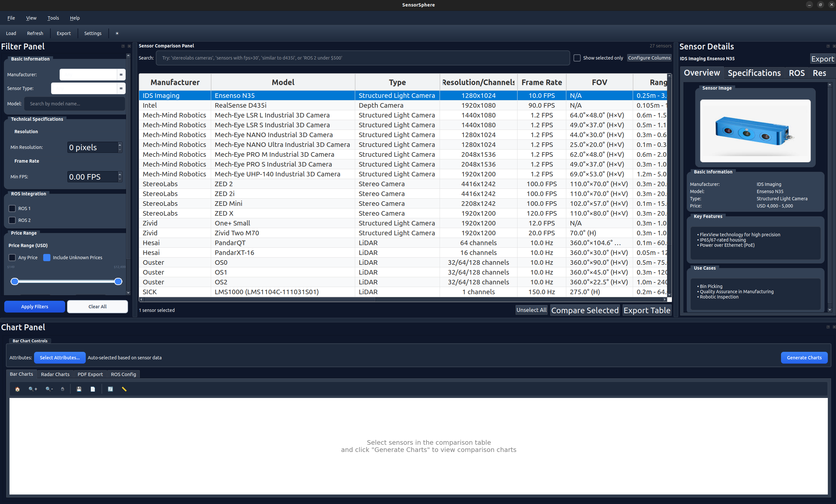This screenshot has width=836, height=504.
Task: Open the Tools menu
Action: coord(53,18)
